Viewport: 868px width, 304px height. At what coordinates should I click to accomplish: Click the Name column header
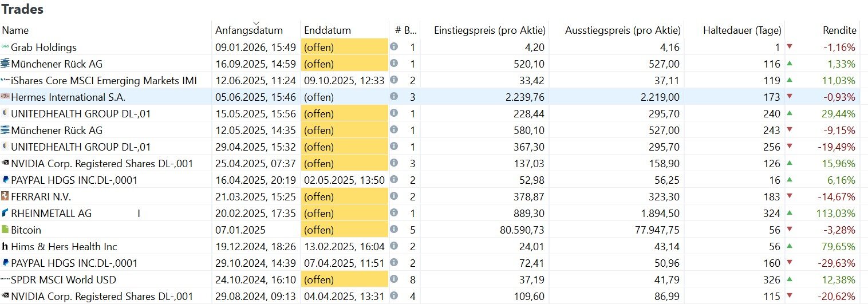coord(15,30)
